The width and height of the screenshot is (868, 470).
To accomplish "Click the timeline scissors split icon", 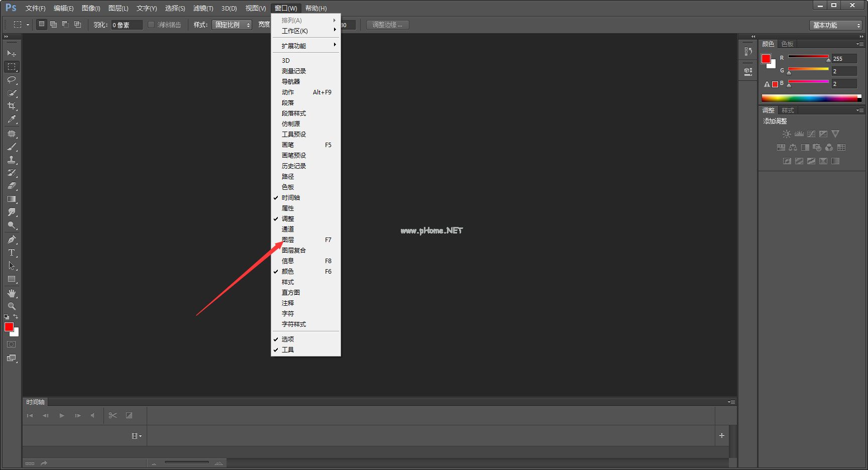I will point(113,415).
